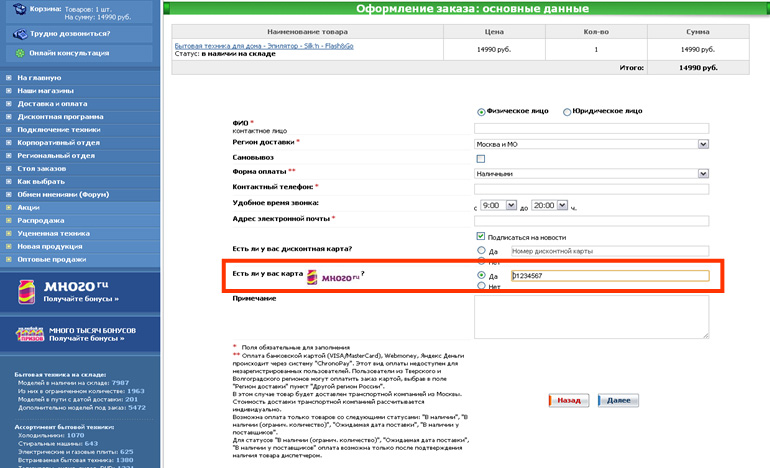Open 'Наши магазины' menu item
Image resolution: width=770 pixels, height=468 pixels.
(x=46, y=91)
